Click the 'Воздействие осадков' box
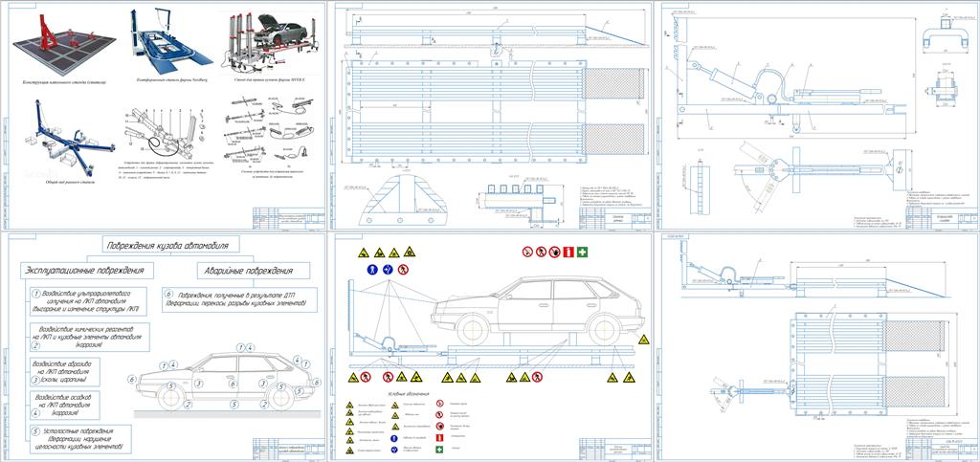 [65, 406]
